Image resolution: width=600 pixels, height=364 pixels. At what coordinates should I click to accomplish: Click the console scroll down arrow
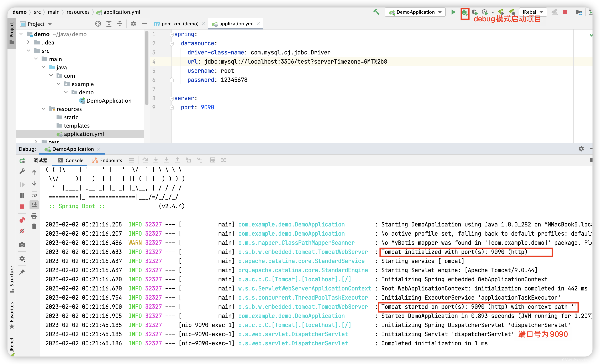(34, 183)
